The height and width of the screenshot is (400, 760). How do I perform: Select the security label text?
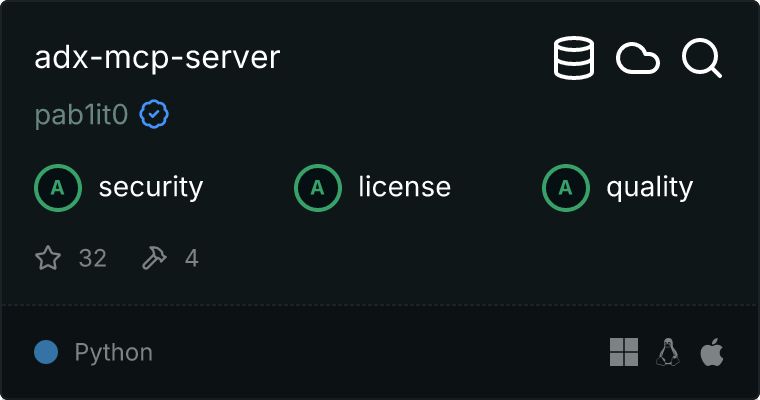(150, 187)
